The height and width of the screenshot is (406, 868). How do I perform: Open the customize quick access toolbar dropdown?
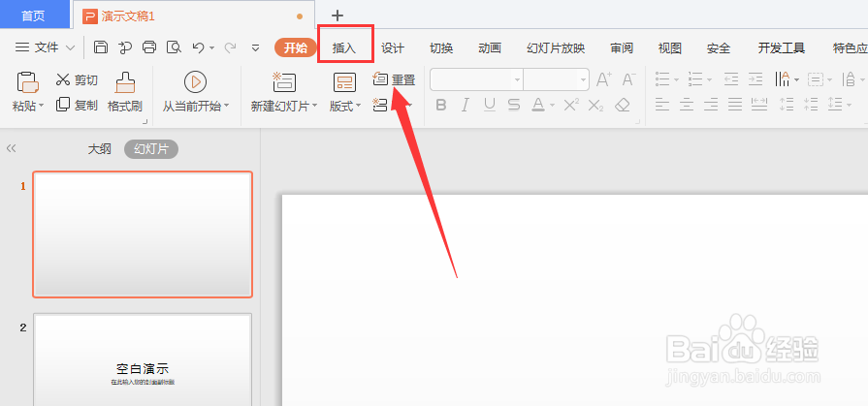tap(255, 48)
